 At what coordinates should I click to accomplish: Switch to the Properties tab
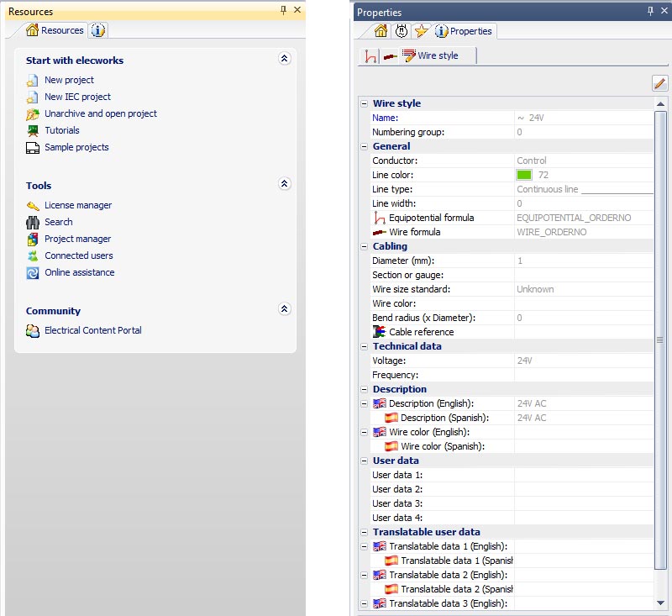point(464,31)
